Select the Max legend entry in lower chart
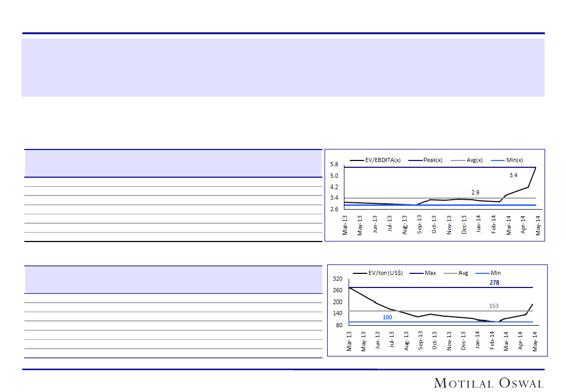The width and height of the screenshot is (566, 392). coord(430,273)
